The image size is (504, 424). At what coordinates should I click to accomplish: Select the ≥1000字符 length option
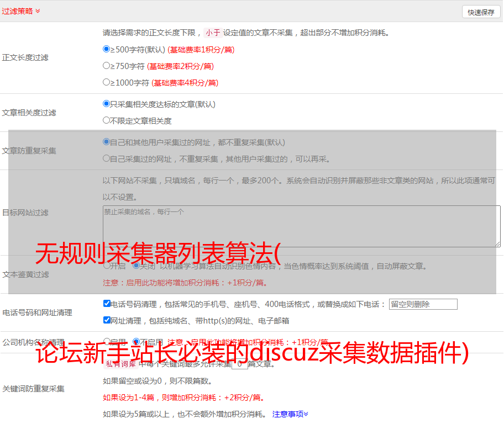(107, 82)
